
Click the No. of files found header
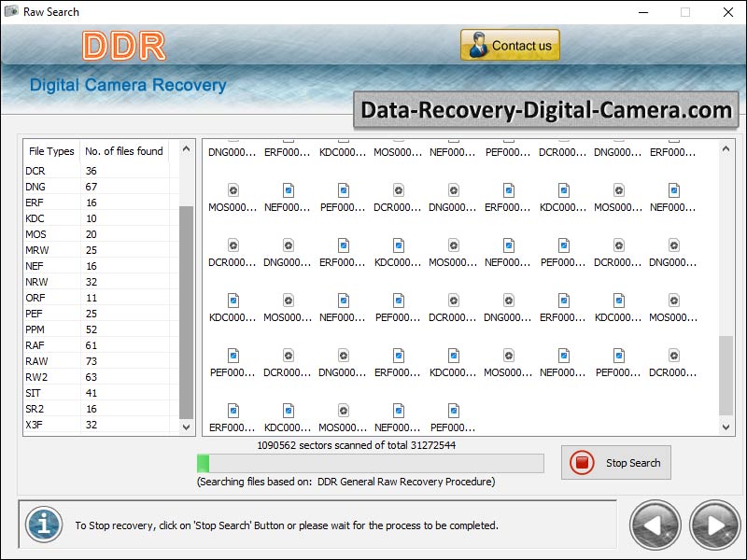point(123,151)
